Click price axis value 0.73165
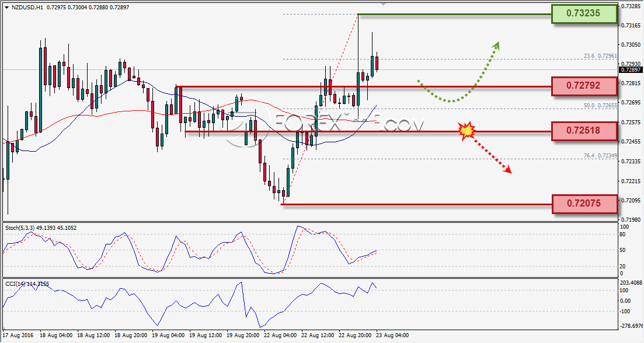 coord(632,26)
